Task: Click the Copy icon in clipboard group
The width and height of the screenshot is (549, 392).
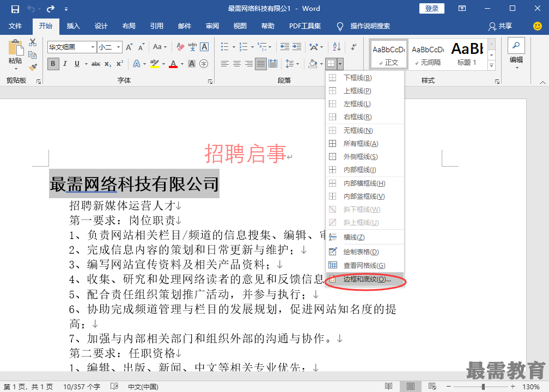Action: pyautogui.click(x=33, y=54)
